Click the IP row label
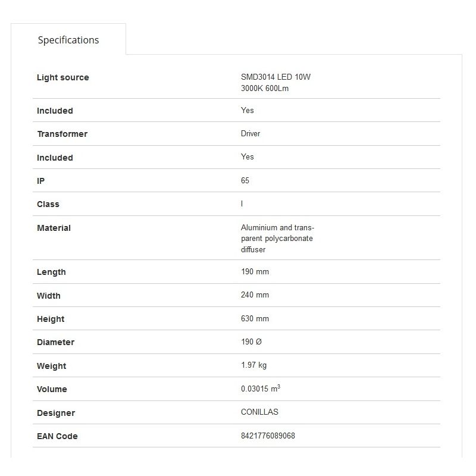This screenshot has width=476, height=476. 41,181
